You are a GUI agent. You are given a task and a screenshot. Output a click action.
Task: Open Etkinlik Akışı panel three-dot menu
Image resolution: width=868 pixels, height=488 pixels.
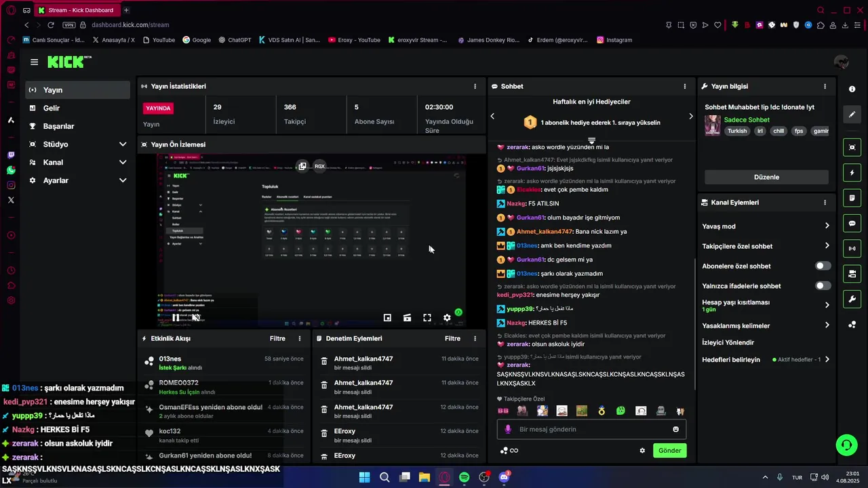tap(300, 338)
